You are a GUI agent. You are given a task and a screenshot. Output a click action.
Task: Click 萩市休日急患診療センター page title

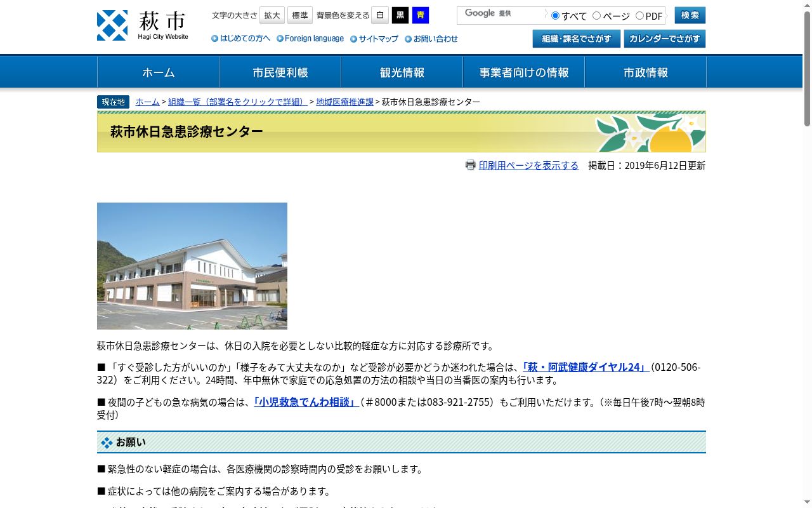(187, 131)
